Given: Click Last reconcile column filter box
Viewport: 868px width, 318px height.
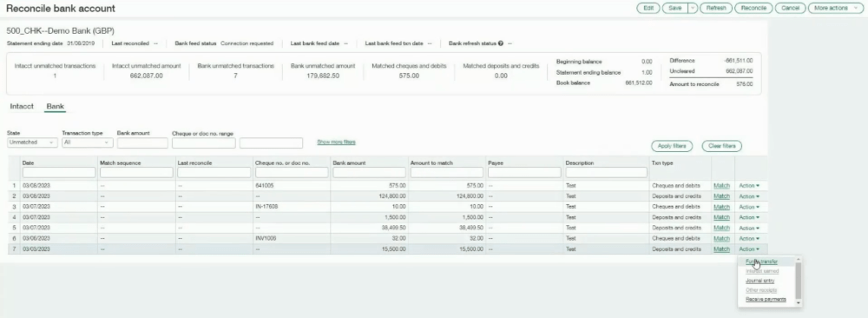Looking at the screenshot, I should click(x=214, y=173).
